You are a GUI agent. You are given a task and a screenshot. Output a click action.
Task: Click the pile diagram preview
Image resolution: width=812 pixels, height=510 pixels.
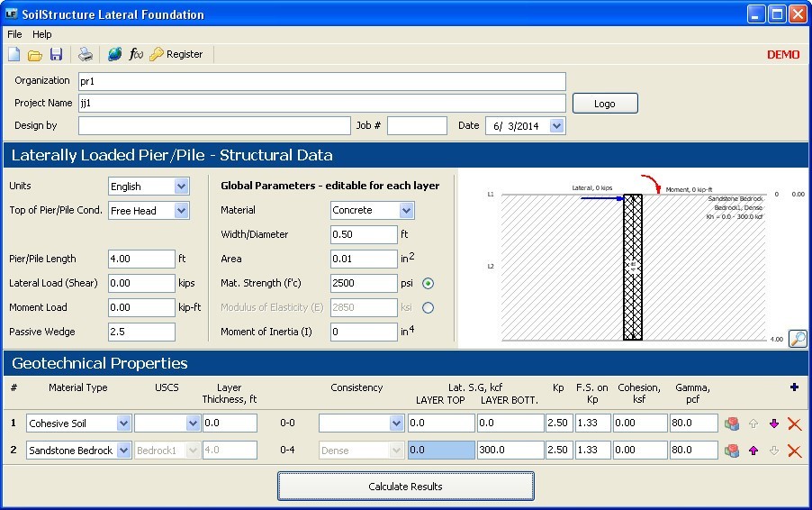632,260
